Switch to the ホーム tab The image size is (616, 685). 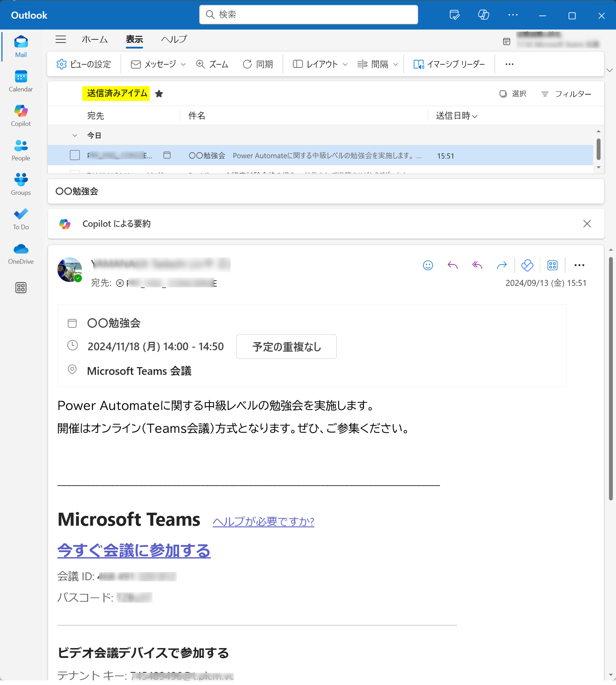click(95, 39)
